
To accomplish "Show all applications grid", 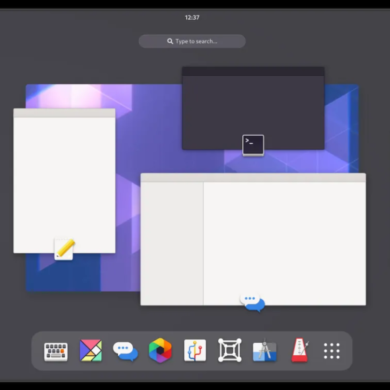I will [x=332, y=351].
